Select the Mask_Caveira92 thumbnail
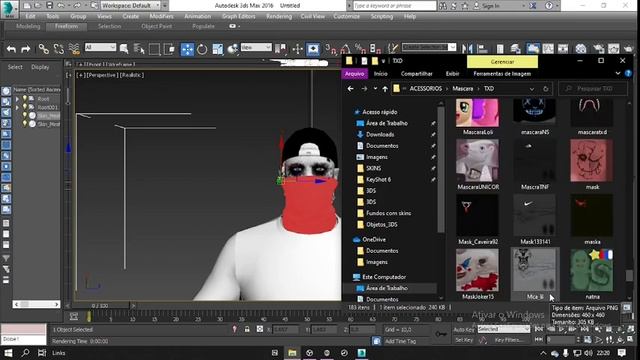The width and height of the screenshot is (640, 360). pos(478,220)
